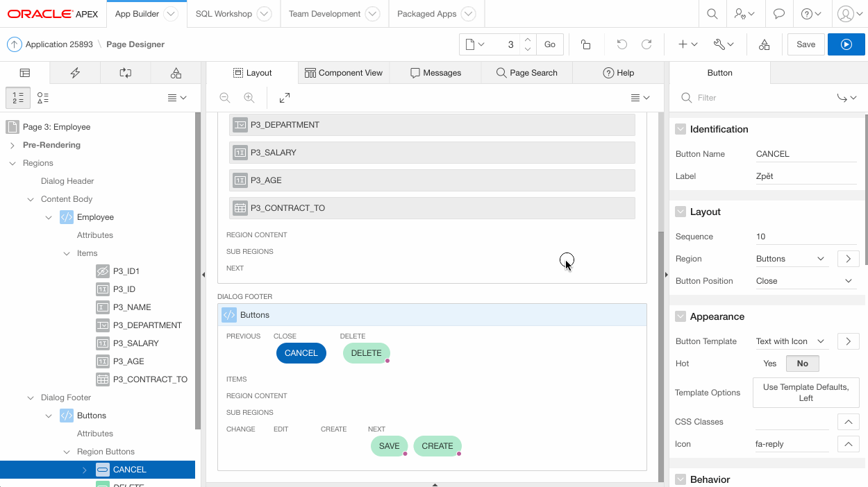Expand the layout to full screen
Viewport: 868px width, 487px height.
point(285,98)
